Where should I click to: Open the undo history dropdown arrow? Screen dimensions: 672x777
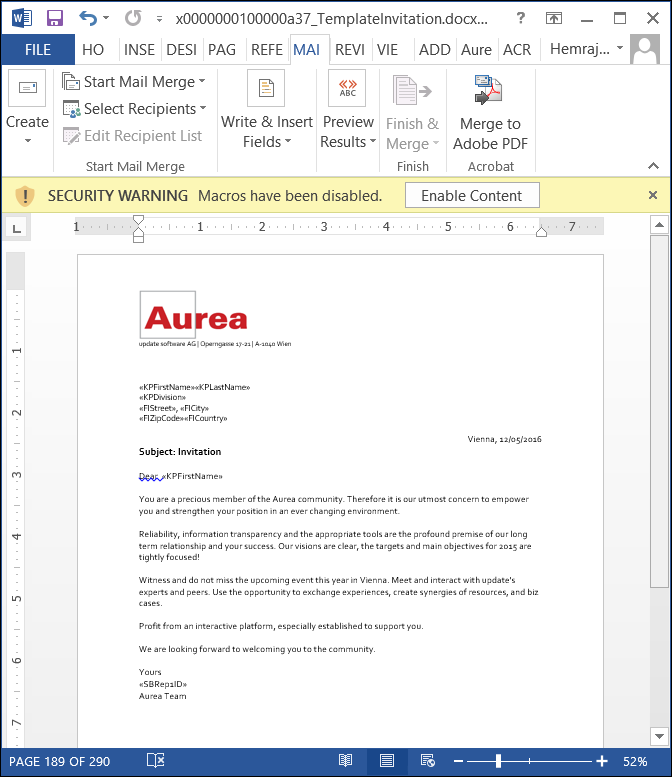pyautogui.click(x=106, y=18)
